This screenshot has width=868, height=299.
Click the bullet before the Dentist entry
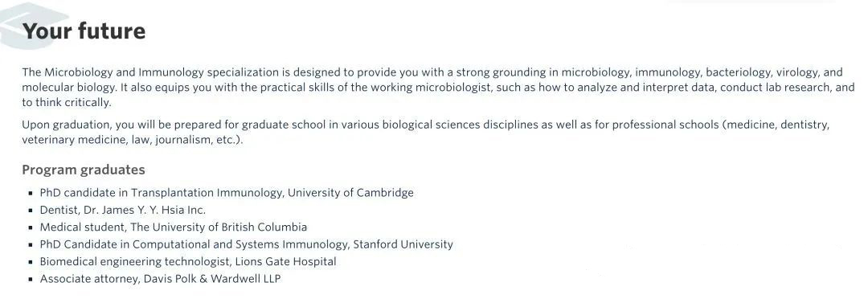pos(30,211)
